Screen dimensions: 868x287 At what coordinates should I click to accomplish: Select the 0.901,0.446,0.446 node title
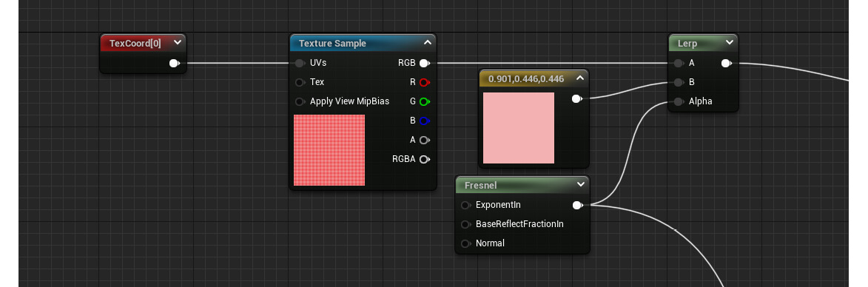click(x=526, y=79)
